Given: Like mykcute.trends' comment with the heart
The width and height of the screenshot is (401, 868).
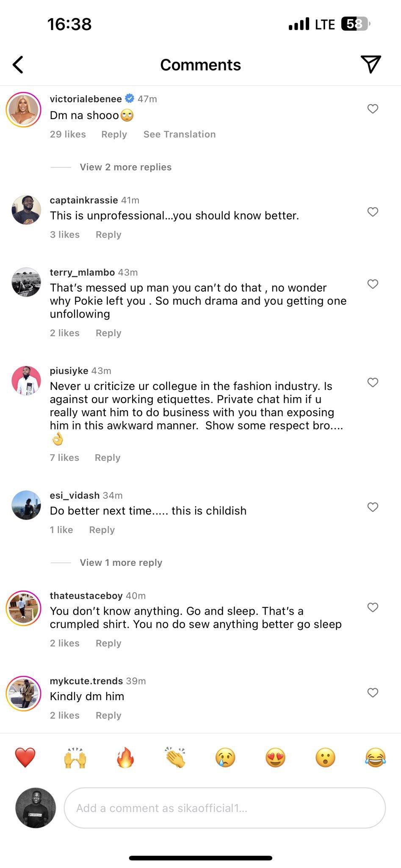Looking at the screenshot, I should 373,693.
